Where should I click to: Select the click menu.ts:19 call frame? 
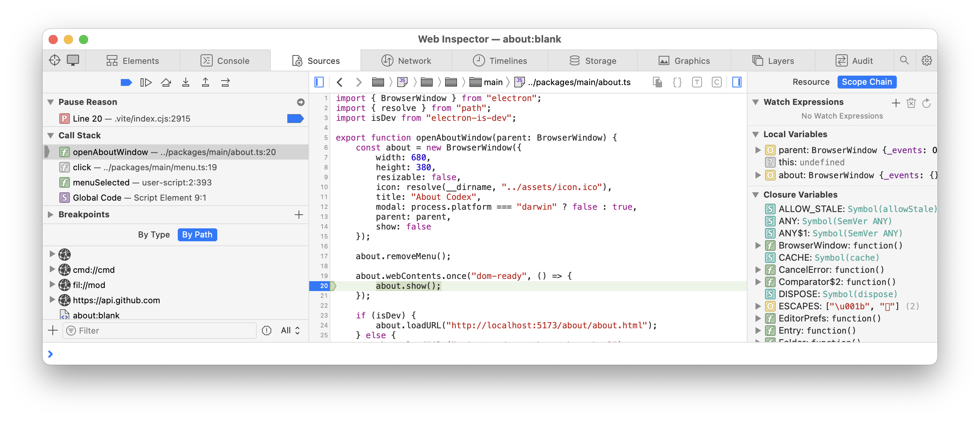pos(145,167)
